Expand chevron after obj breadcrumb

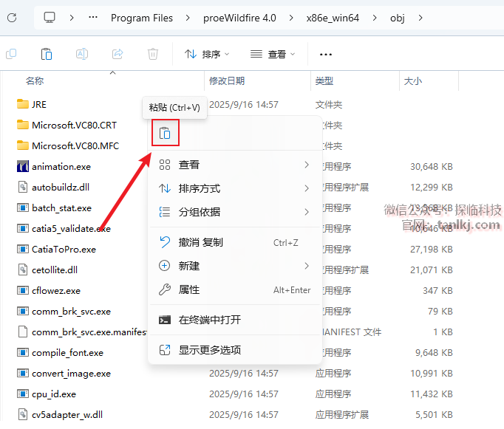pyautogui.click(x=420, y=18)
